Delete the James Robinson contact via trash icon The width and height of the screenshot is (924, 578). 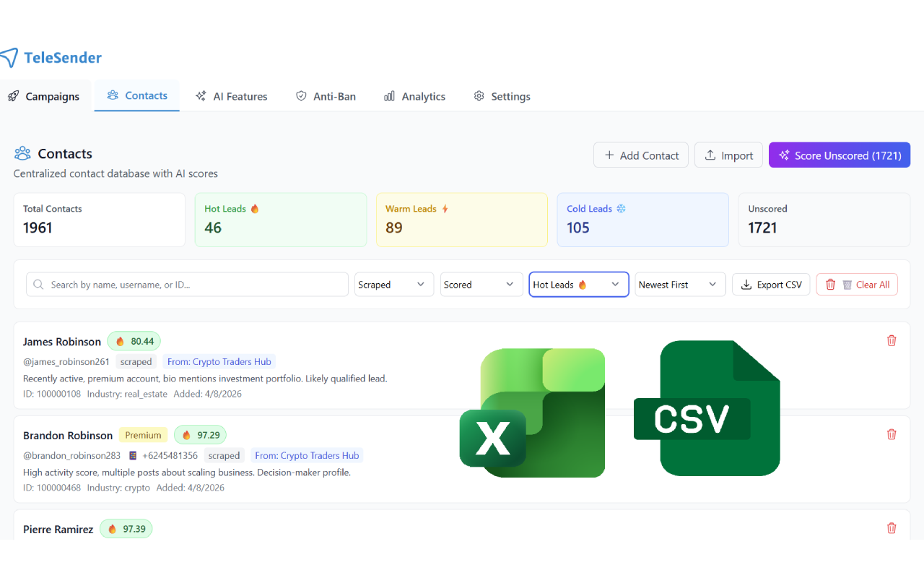(892, 340)
